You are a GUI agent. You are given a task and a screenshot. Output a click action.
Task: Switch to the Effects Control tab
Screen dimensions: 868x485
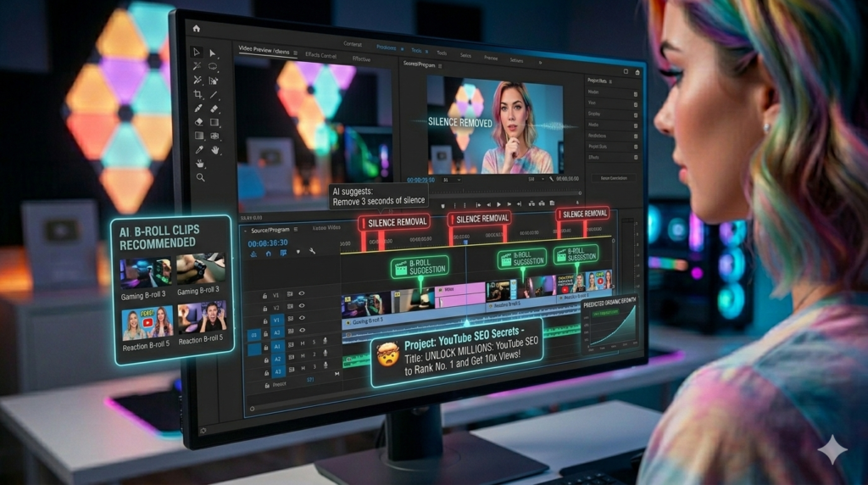[x=320, y=55]
